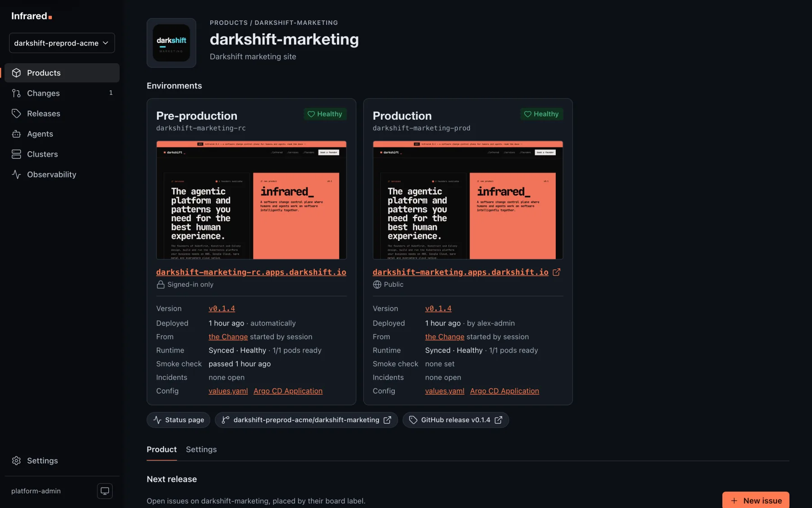Click external-link icon on repository chip
Viewport: 812px width, 508px height.
pos(387,420)
